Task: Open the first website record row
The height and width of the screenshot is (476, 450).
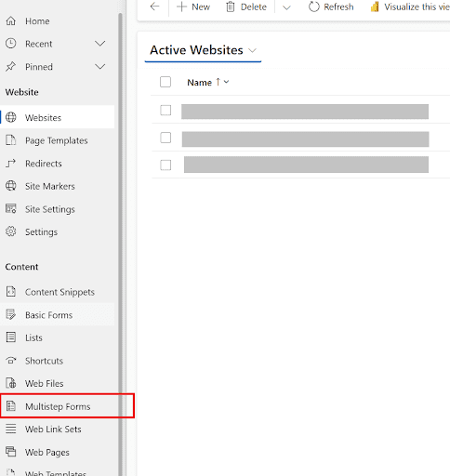Action: coord(305,112)
